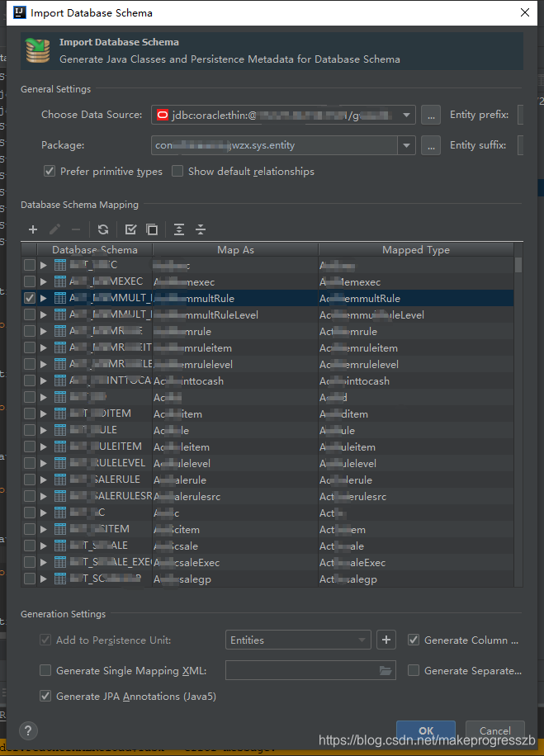This screenshot has width=544, height=756.
Task: Click the Mapped Type column header
Action: click(416, 250)
